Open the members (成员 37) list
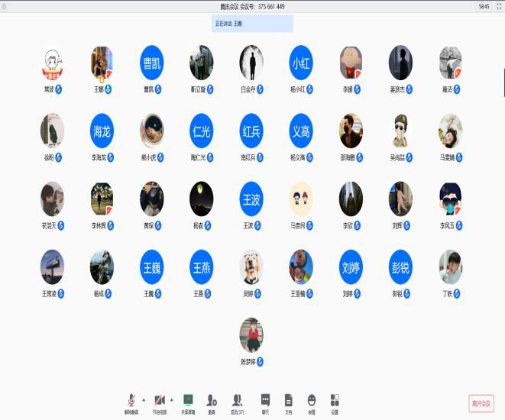Viewport: 505px width, 420px height. [238, 402]
